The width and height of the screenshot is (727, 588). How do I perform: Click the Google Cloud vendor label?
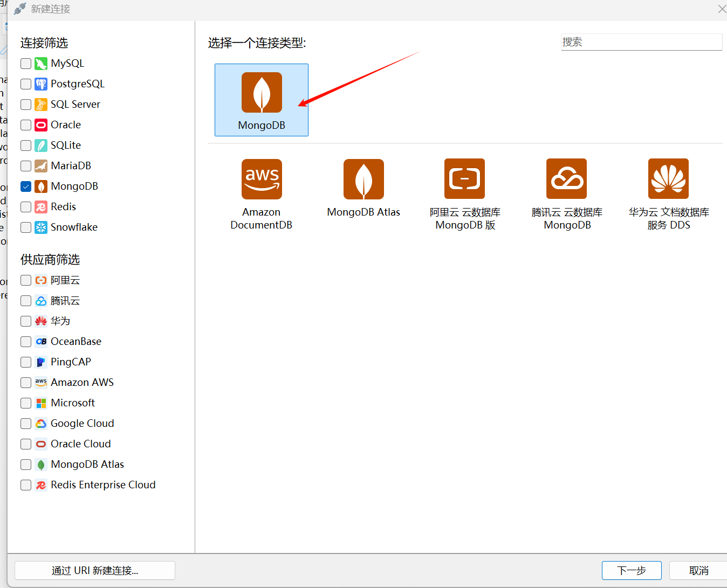83,424
